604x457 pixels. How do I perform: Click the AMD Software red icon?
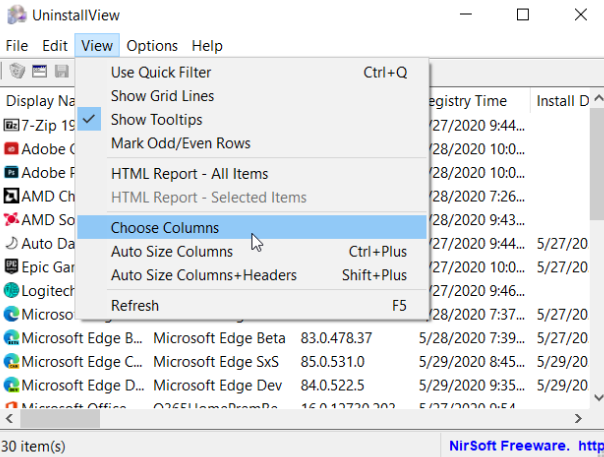tap(11, 220)
